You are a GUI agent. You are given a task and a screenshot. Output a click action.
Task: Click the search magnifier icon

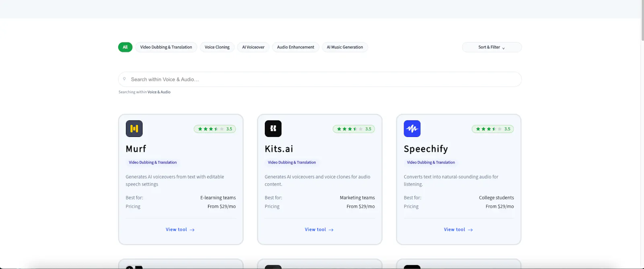(124, 79)
